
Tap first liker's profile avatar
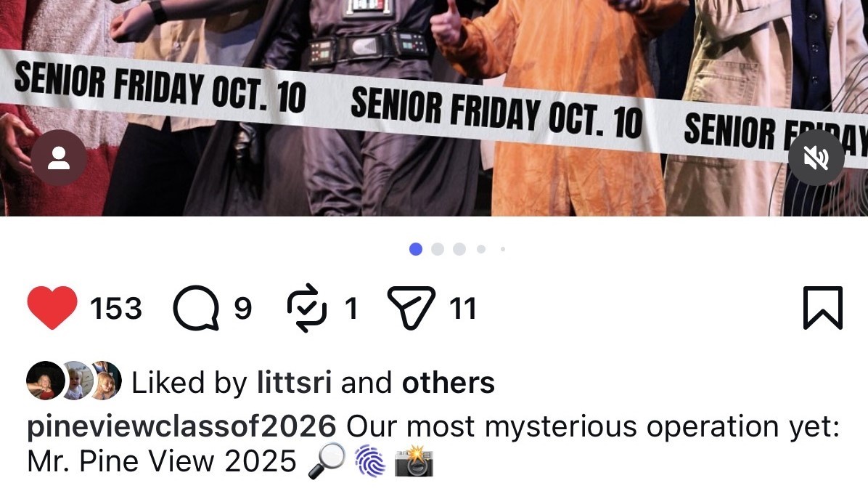coord(46,381)
